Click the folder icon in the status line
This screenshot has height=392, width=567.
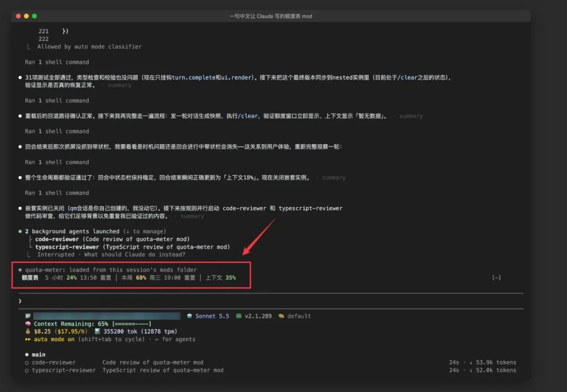click(28, 316)
